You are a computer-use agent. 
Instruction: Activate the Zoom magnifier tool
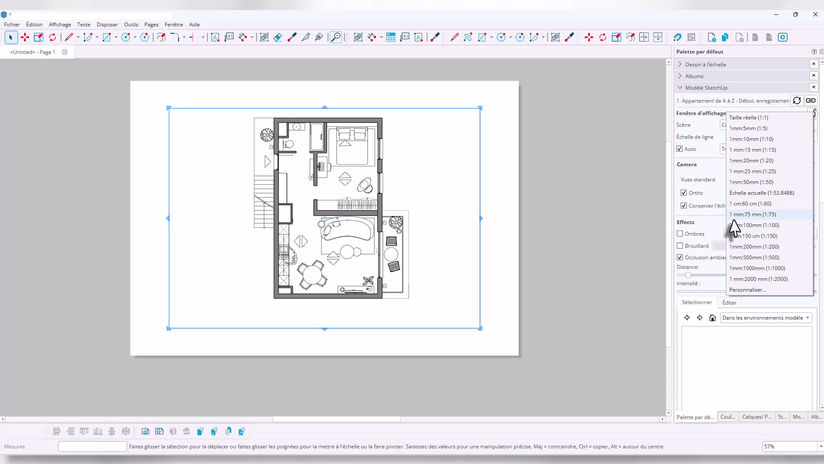coord(335,37)
